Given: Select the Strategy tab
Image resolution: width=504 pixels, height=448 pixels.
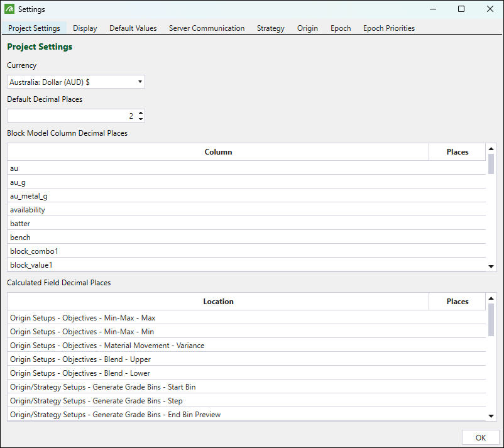Looking at the screenshot, I should coord(270,28).
